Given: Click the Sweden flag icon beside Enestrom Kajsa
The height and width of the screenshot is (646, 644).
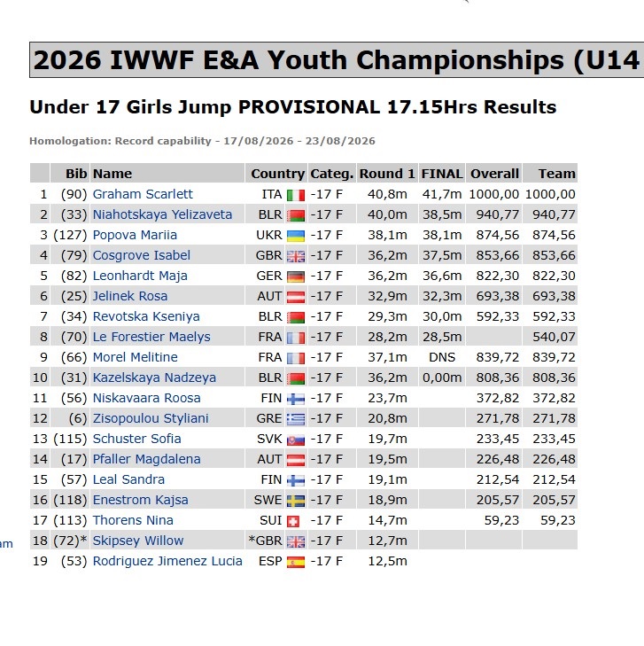Looking at the screenshot, I should pyautogui.click(x=296, y=501).
